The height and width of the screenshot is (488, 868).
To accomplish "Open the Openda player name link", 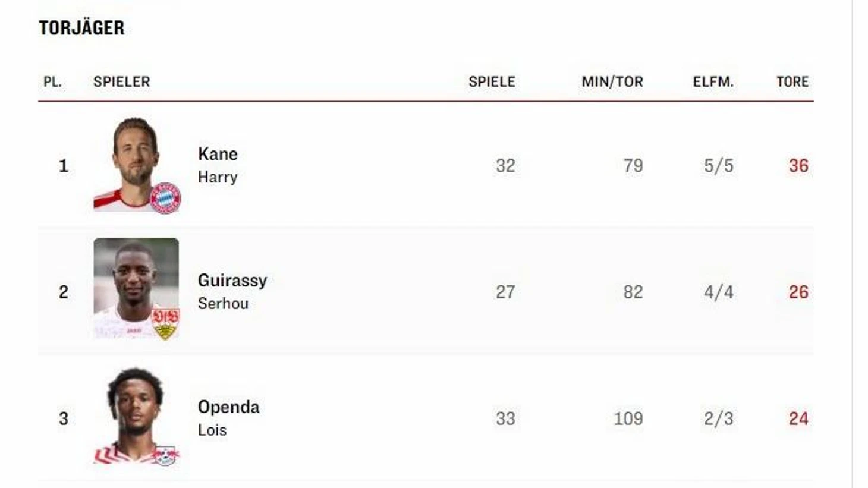I will 228,407.
